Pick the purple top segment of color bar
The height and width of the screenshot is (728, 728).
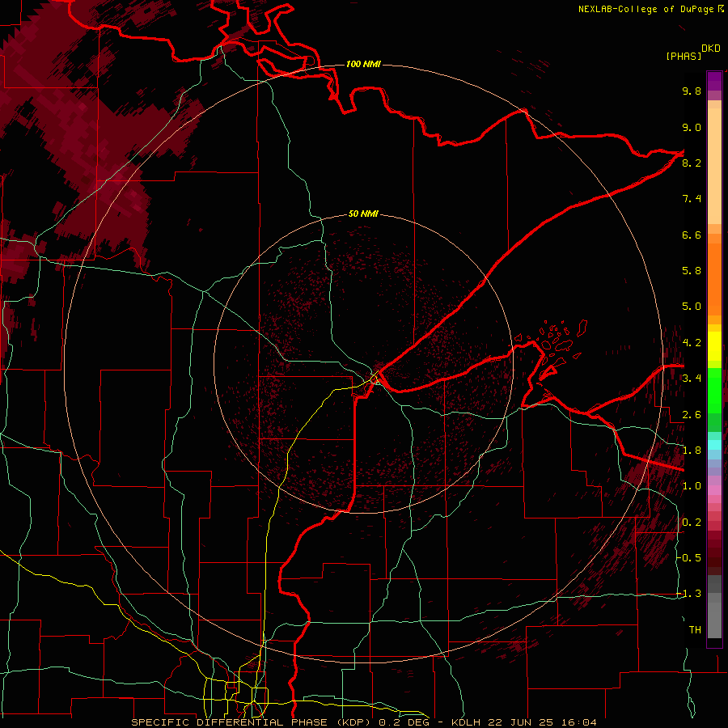click(x=714, y=81)
